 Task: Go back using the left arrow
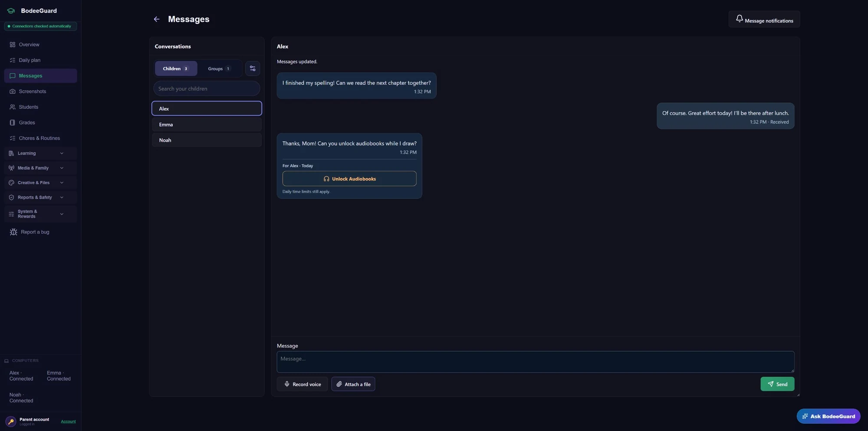pos(157,19)
